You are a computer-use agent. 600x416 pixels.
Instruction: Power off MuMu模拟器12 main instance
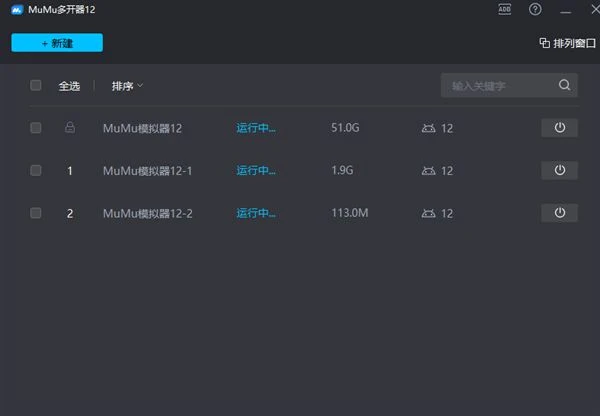pos(559,128)
